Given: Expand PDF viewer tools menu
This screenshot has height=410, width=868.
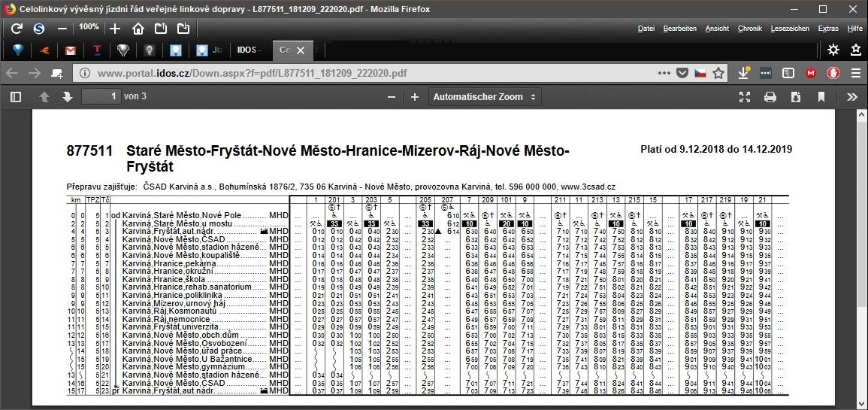Looking at the screenshot, I should click(852, 97).
